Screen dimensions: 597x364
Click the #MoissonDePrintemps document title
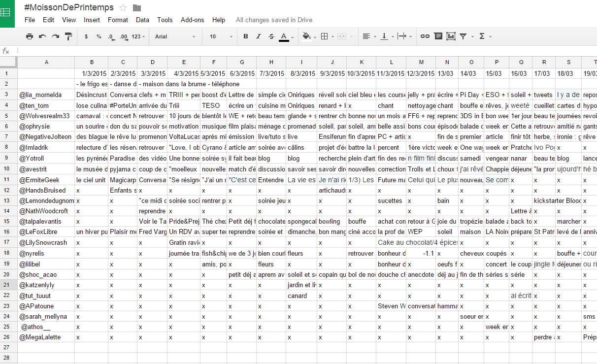coord(69,7)
